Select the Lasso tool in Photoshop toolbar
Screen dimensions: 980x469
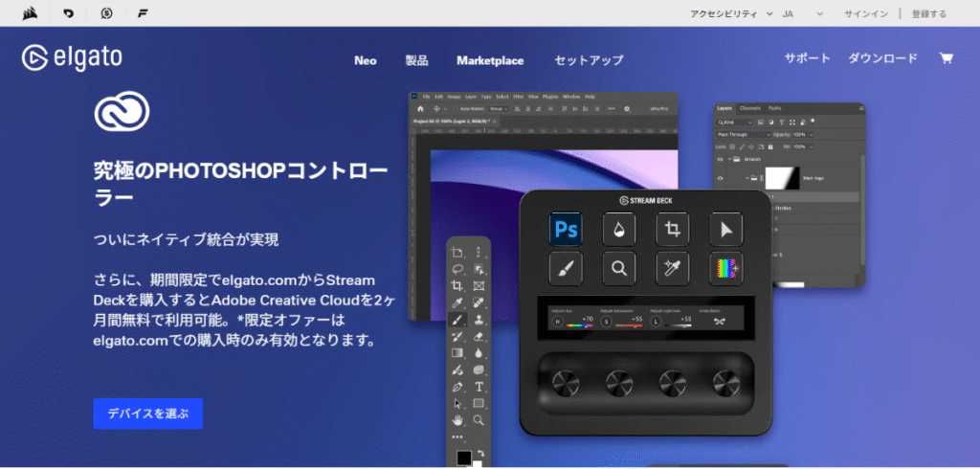click(x=457, y=270)
